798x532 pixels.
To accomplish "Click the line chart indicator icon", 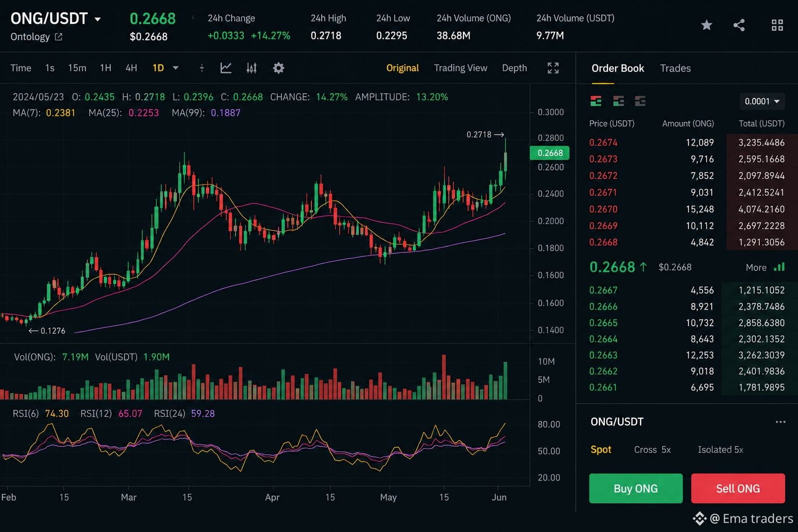I will [226, 68].
